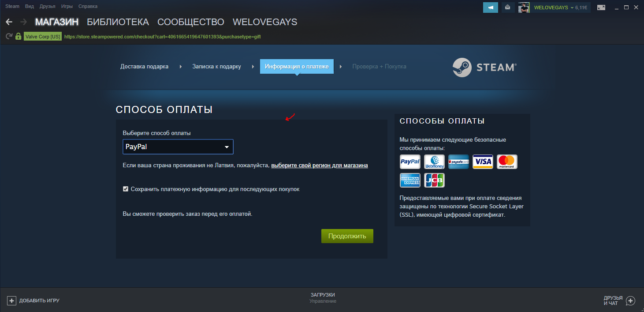Follow выберите свой регион для магазина link
Image resolution: width=644 pixels, height=312 pixels.
pyautogui.click(x=320, y=165)
